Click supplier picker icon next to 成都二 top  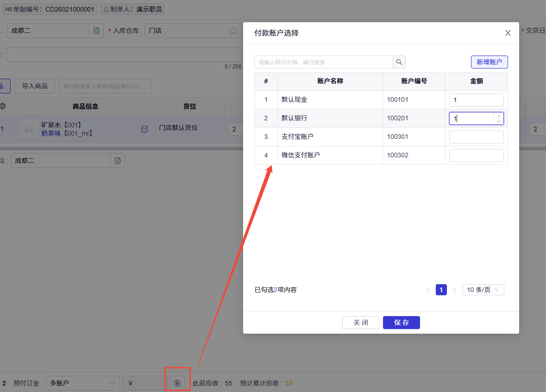(x=96, y=31)
